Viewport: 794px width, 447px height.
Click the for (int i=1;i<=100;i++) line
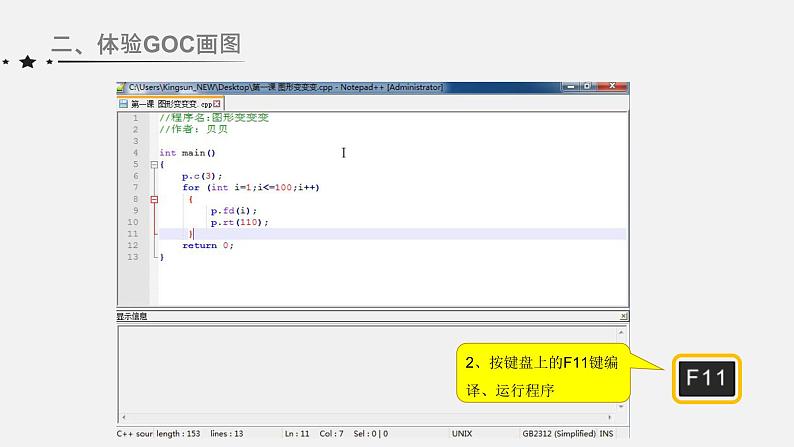coord(251,188)
